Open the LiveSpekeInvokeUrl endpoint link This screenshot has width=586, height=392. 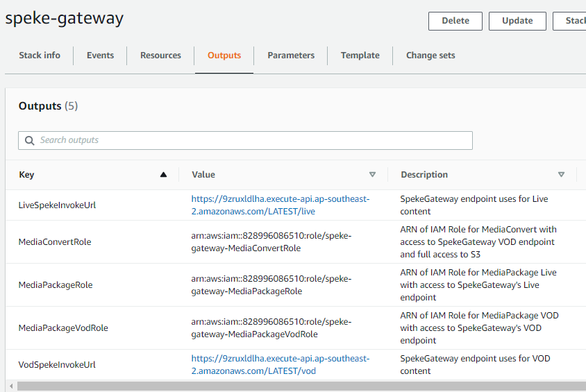pos(281,205)
